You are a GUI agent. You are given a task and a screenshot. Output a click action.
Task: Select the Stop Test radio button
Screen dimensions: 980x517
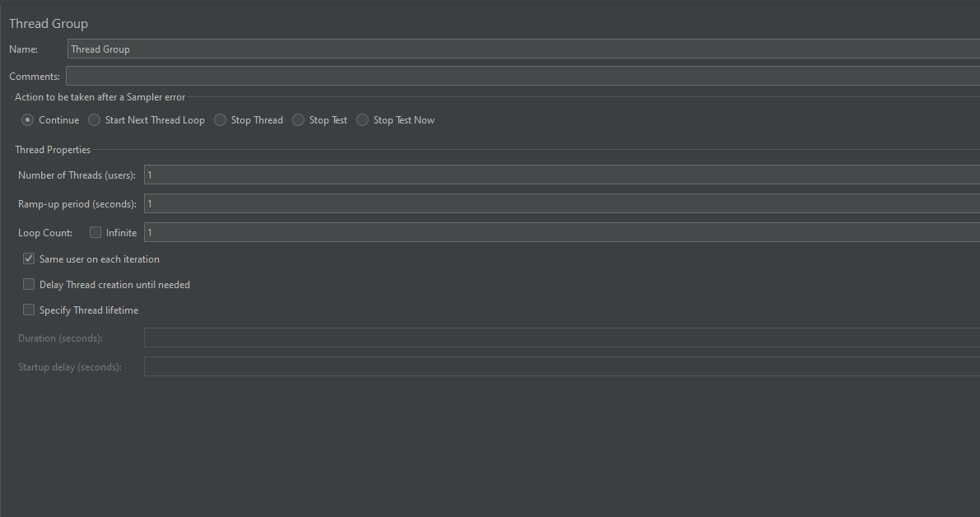pos(298,119)
